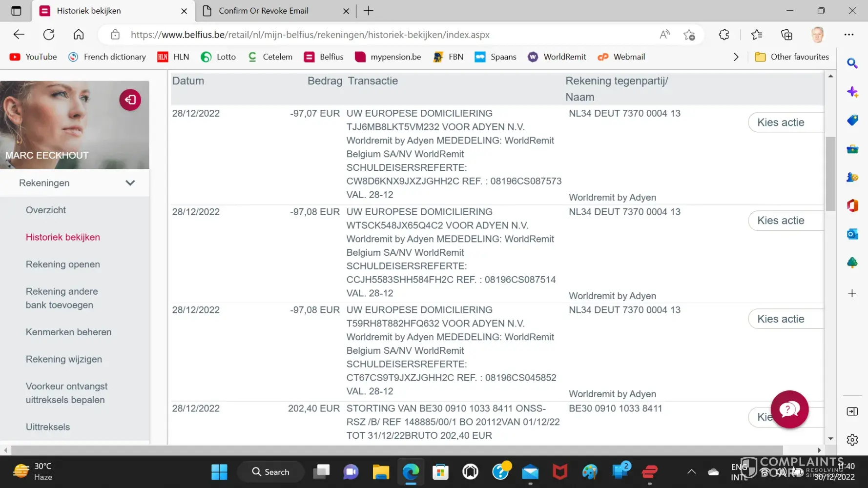Click the red logout icon on profile banner
The width and height of the screenshot is (868, 488).
click(130, 100)
